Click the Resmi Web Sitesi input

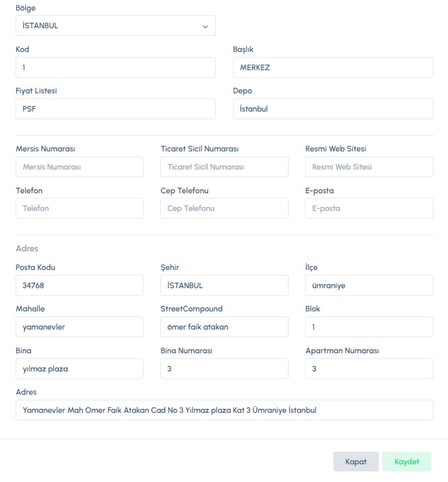pyautogui.click(x=369, y=167)
